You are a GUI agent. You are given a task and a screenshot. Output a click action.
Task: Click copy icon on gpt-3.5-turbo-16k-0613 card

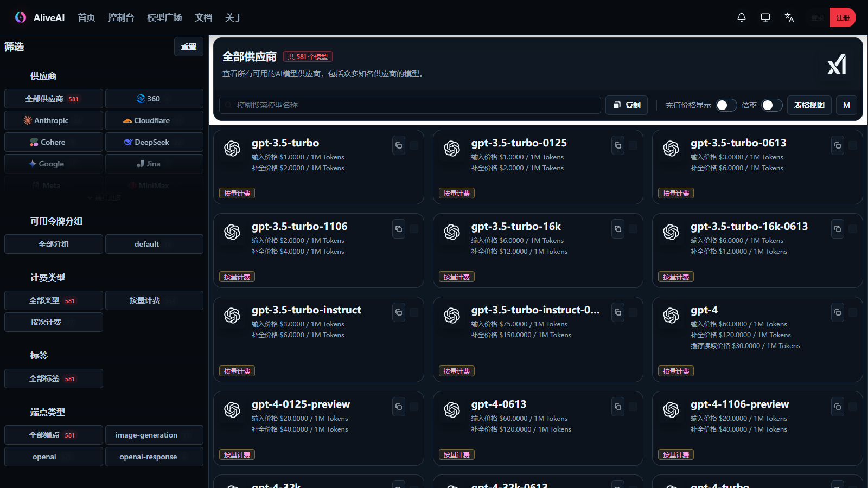[838, 229]
